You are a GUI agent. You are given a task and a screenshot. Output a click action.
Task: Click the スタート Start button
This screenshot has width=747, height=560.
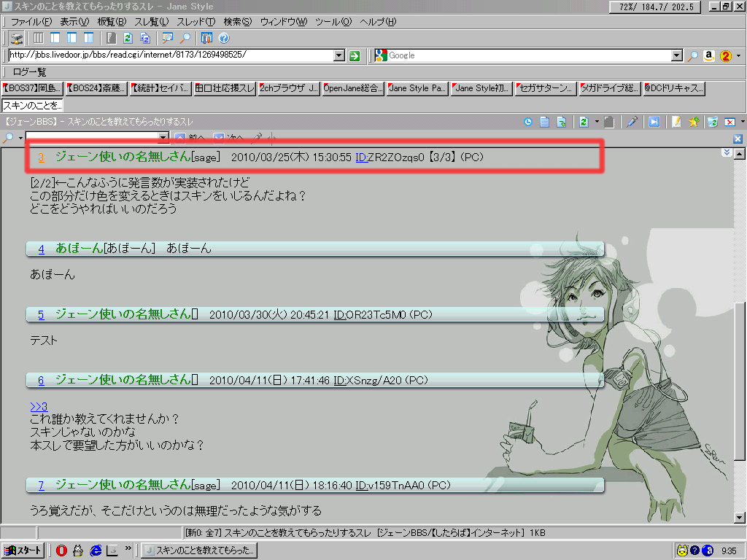click(23, 551)
